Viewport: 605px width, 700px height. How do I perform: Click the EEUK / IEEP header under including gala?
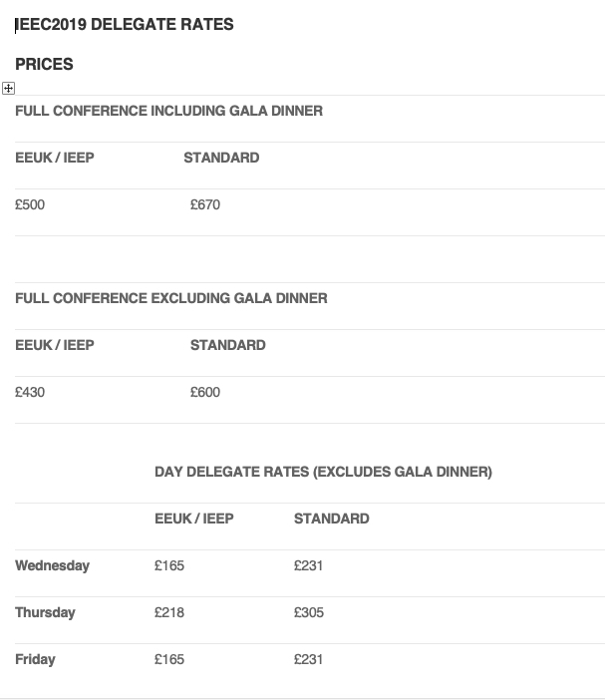[55, 158]
